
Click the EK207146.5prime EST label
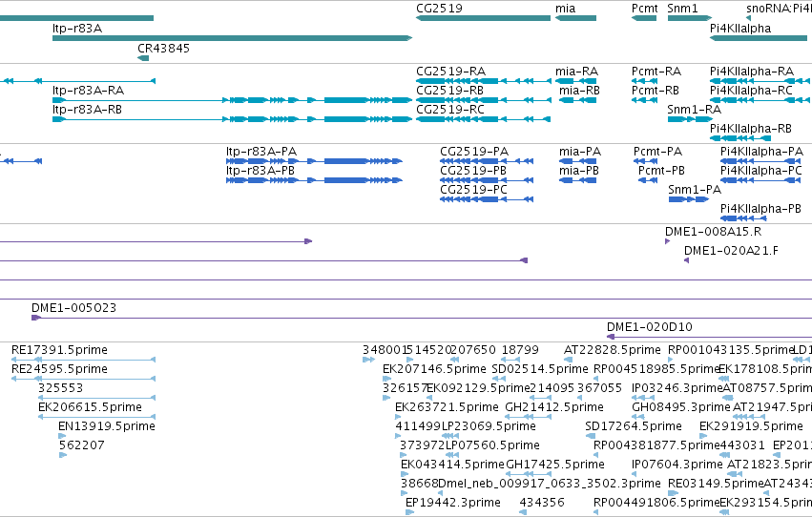pyautogui.click(x=434, y=369)
